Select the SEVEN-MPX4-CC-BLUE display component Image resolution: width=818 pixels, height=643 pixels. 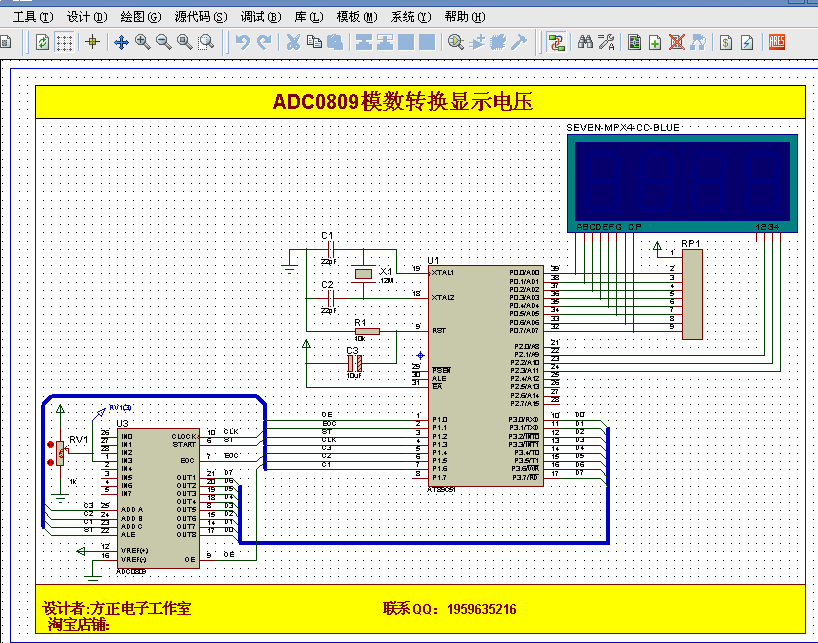(x=682, y=184)
